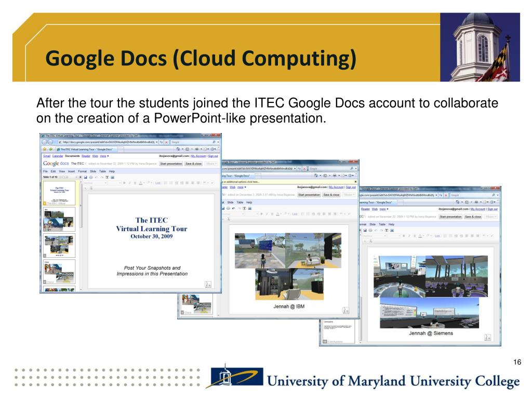Open Format menu in first Google Docs window
This screenshot has width=532, height=399.
pos(83,171)
